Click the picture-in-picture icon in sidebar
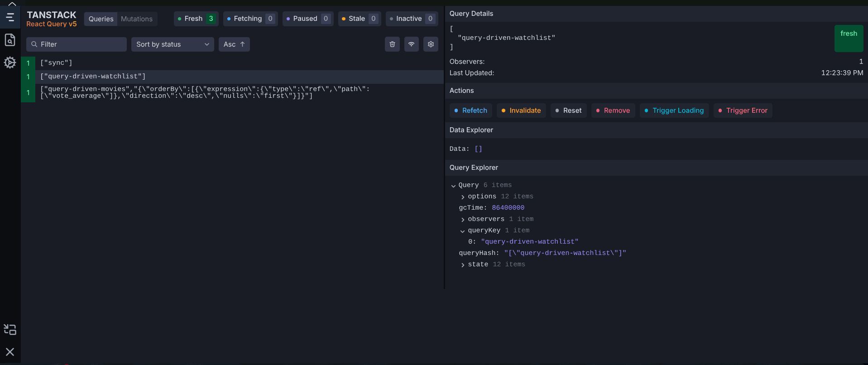Viewport: 868px width, 365px height. tap(10, 329)
